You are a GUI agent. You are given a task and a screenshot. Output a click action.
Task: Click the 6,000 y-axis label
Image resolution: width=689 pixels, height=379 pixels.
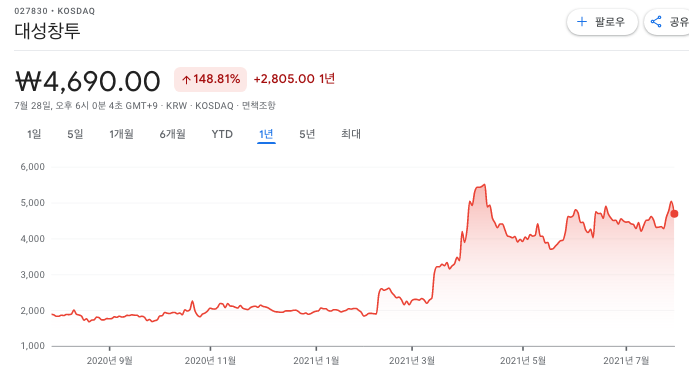[33, 167]
